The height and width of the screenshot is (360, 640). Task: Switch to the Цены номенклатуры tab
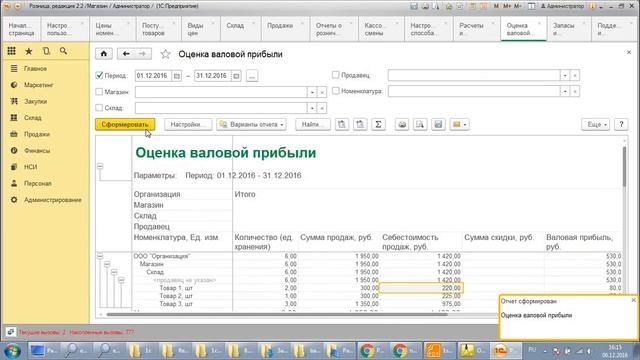(112, 29)
